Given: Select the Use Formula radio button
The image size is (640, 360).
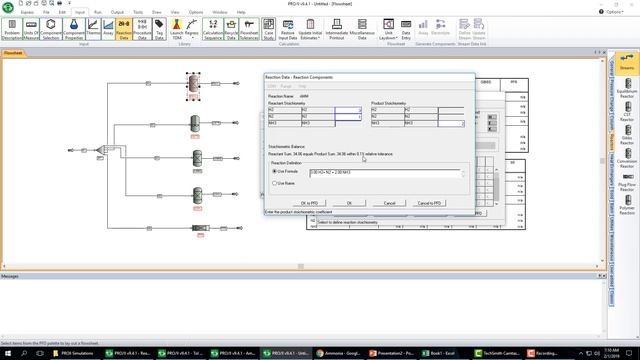Looking at the screenshot, I should 275,171.
